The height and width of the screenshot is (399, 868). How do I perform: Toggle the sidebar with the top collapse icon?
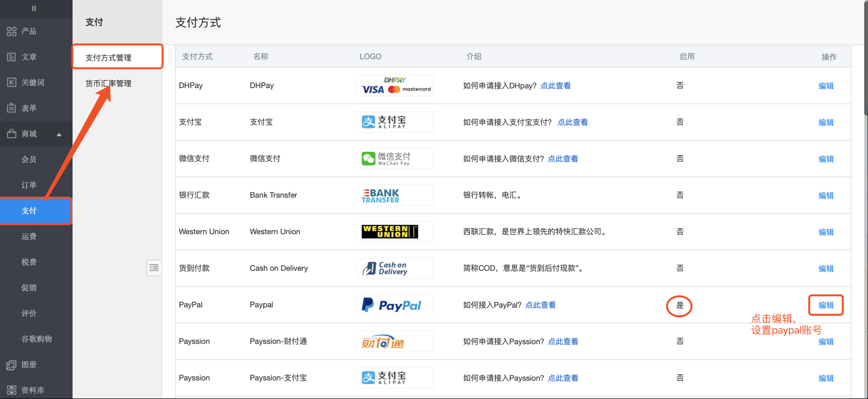[33, 8]
